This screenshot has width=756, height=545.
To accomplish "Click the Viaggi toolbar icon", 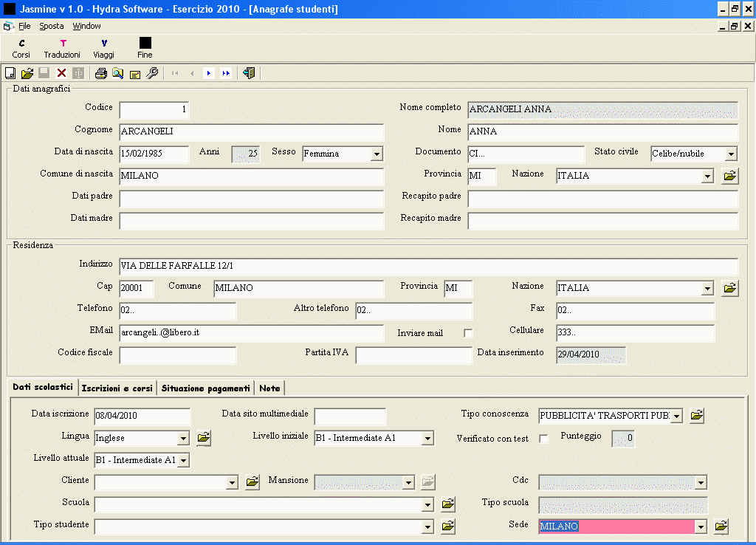I will pos(104,48).
